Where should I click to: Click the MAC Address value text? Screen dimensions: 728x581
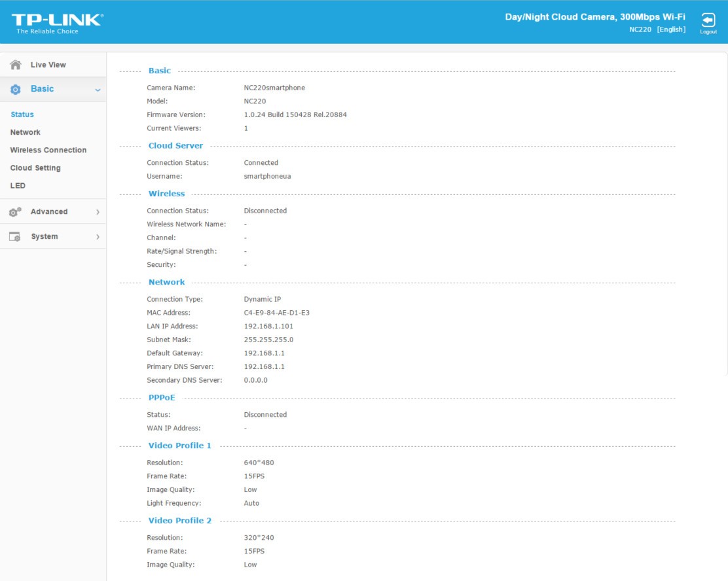(x=276, y=313)
